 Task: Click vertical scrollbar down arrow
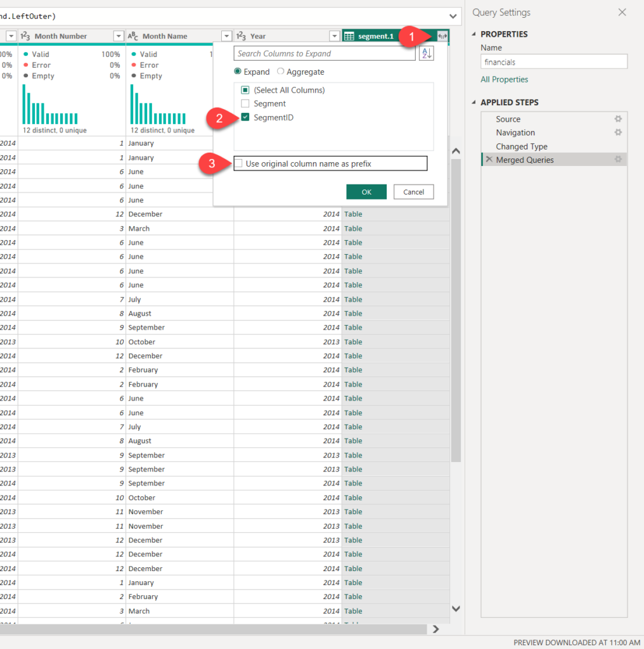pyautogui.click(x=456, y=608)
